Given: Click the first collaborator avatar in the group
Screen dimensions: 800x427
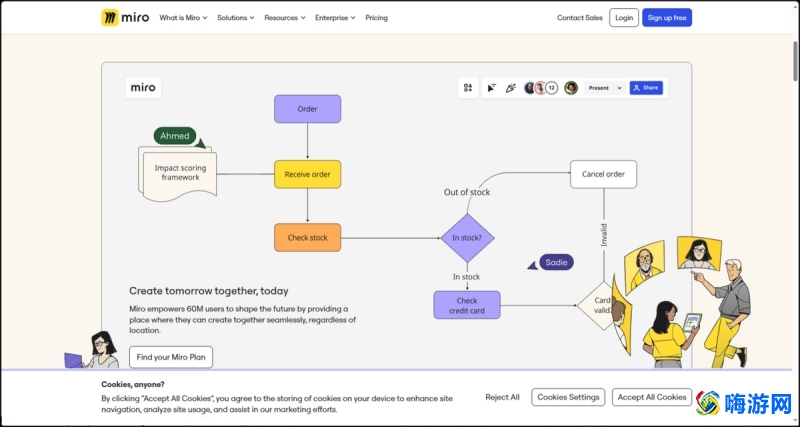Looking at the screenshot, I should pyautogui.click(x=530, y=88).
